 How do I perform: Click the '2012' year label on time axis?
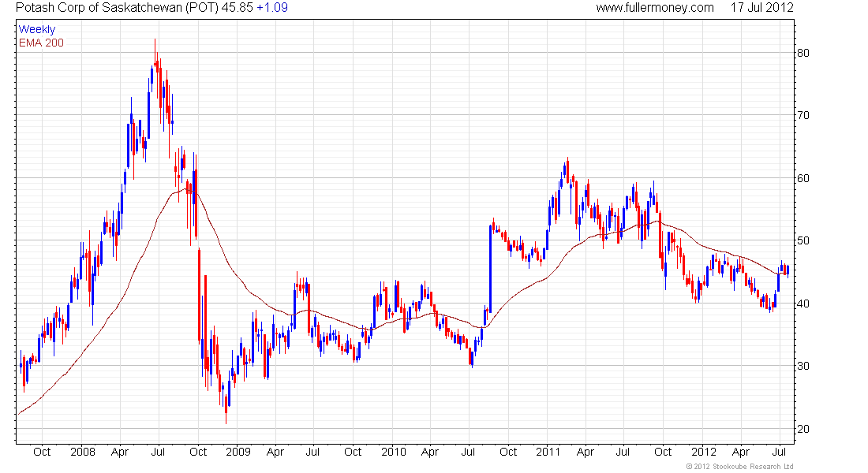pyautogui.click(x=704, y=452)
